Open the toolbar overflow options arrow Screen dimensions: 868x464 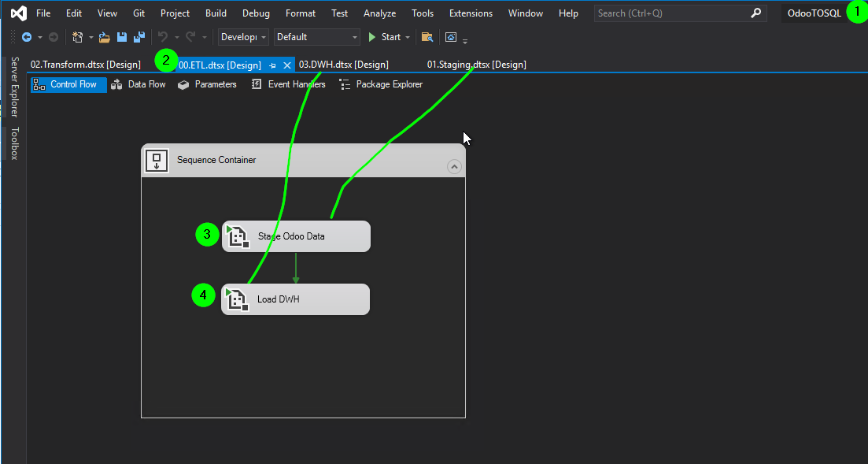click(465, 40)
